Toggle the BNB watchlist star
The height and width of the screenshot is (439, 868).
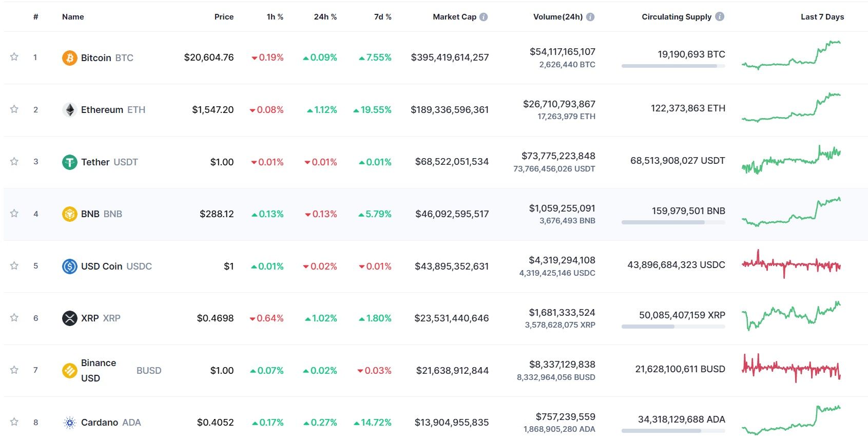pos(14,214)
